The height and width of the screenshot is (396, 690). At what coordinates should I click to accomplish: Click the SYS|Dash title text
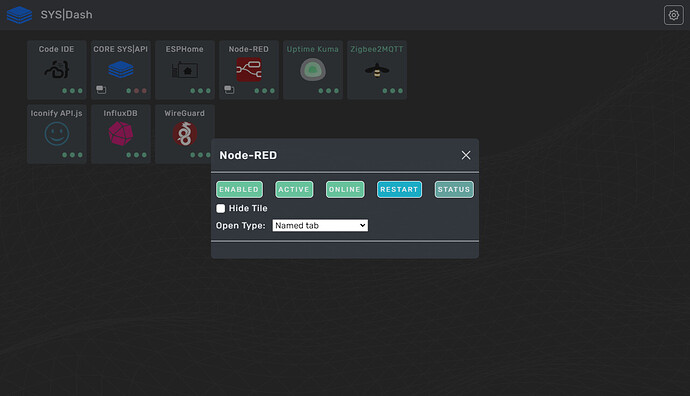point(66,15)
